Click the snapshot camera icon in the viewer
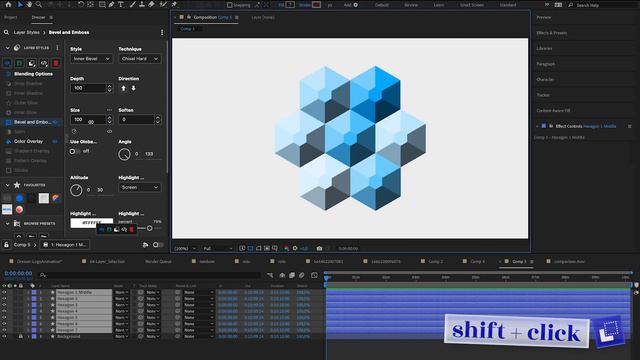Screen dimensions: 640x360 [319, 248]
